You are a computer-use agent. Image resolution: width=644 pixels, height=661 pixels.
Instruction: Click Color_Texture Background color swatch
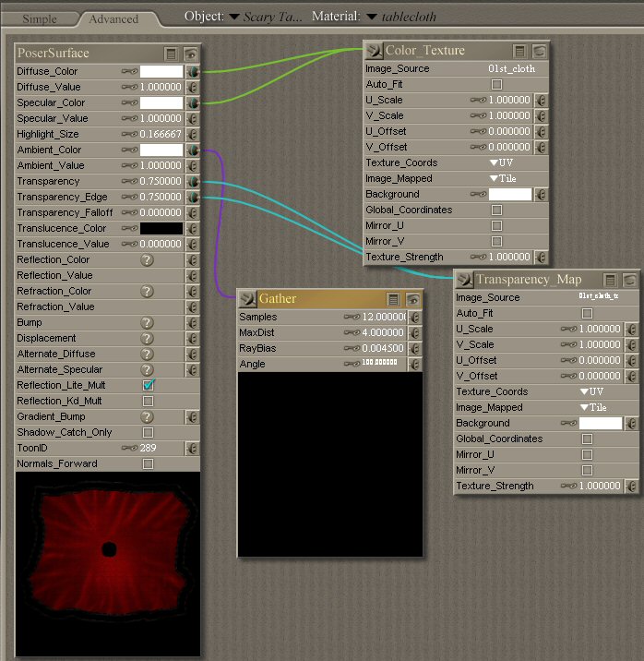point(510,195)
